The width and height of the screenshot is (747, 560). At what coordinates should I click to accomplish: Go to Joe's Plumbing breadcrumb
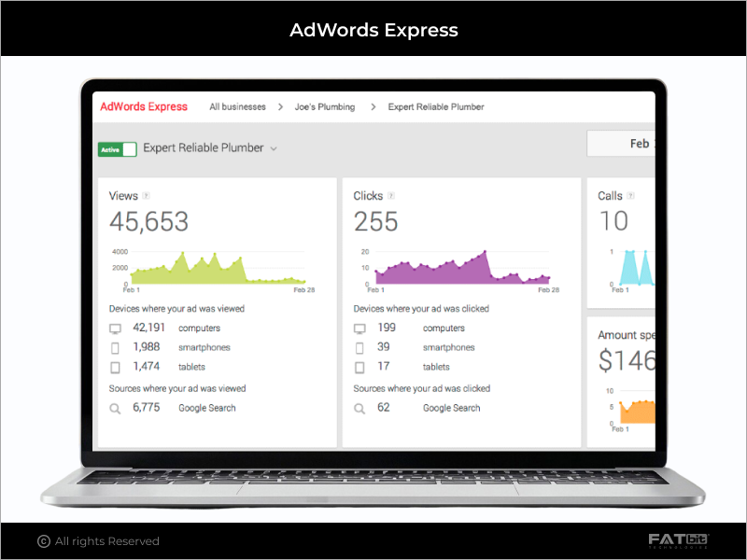324,107
